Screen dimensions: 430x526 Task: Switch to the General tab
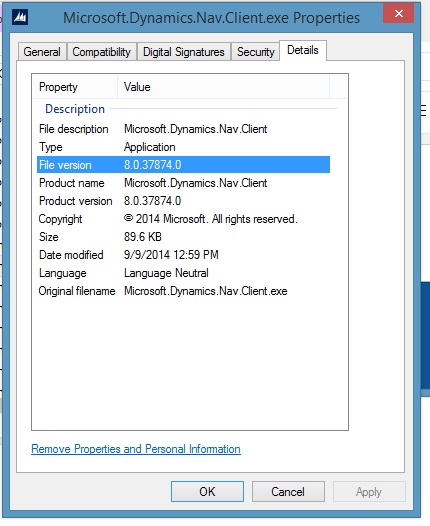coord(42,52)
